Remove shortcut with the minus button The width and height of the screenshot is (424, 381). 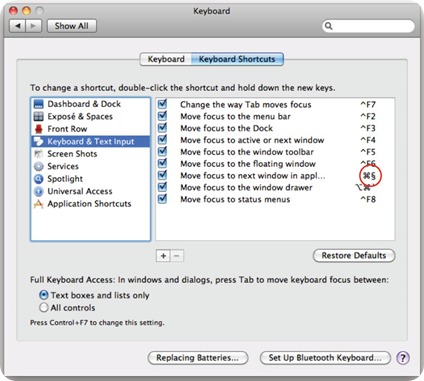point(177,256)
